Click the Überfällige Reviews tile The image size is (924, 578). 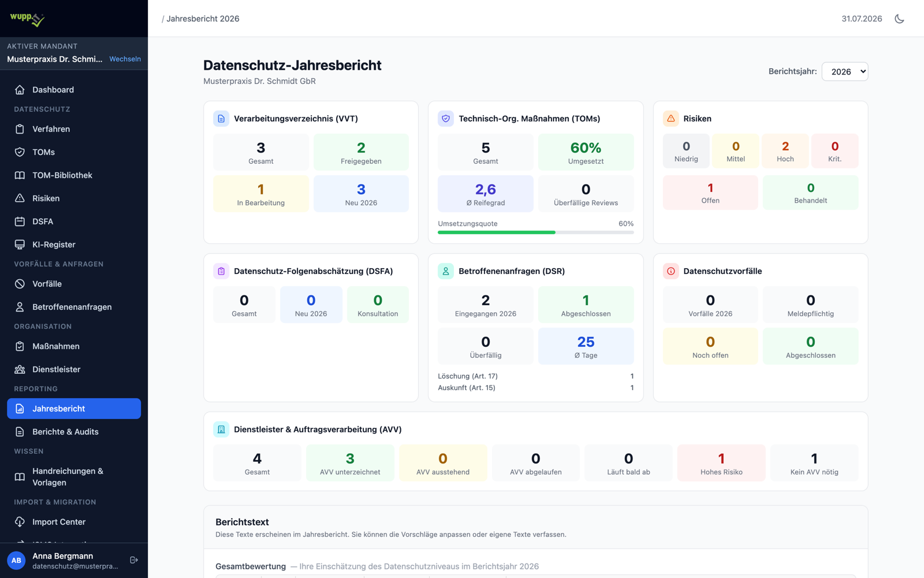click(x=586, y=194)
